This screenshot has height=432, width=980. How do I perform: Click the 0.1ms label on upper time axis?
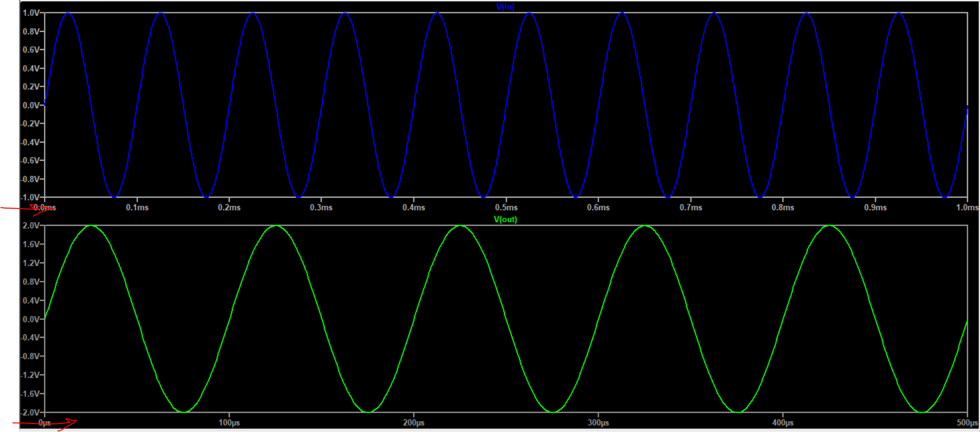(137, 207)
